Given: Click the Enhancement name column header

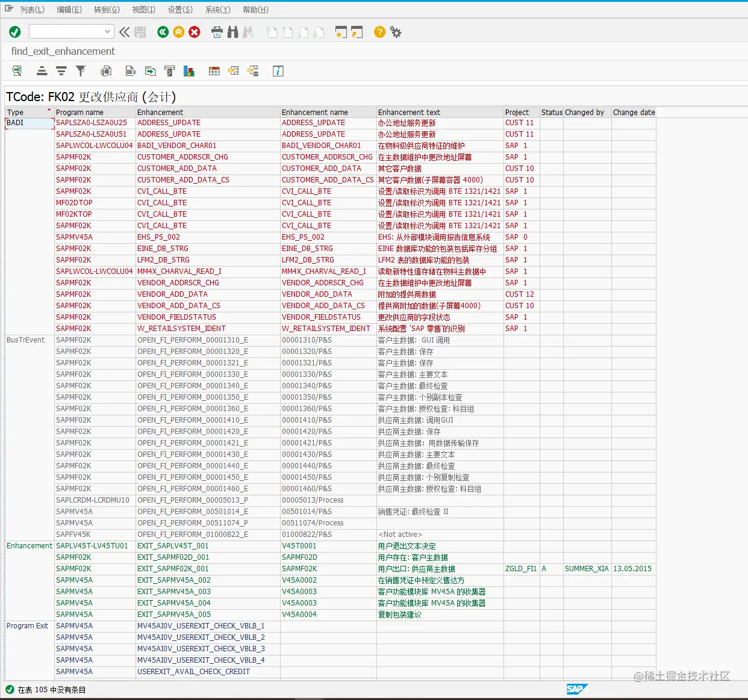Looking at the screenshot, I should tap(328, 112).
